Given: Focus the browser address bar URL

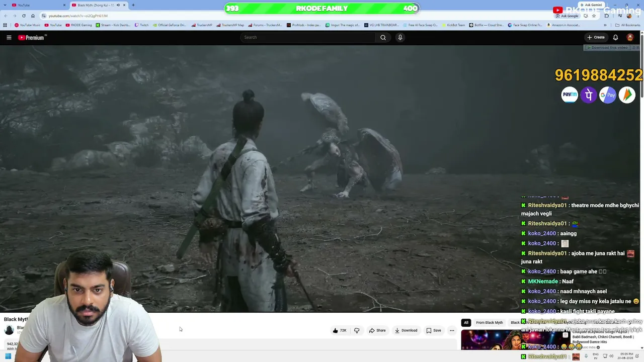Looking at the screenshot, I should 78,16.
